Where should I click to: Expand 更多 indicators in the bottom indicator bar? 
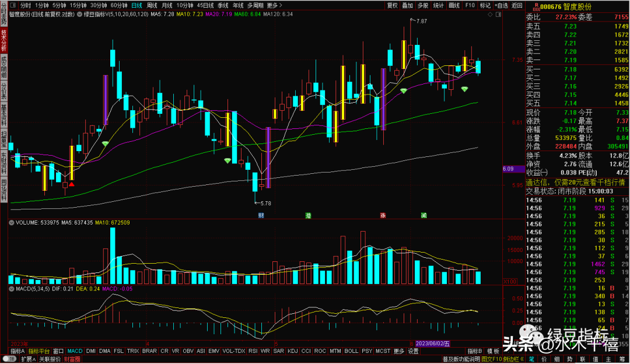click(x=398, y=351)
